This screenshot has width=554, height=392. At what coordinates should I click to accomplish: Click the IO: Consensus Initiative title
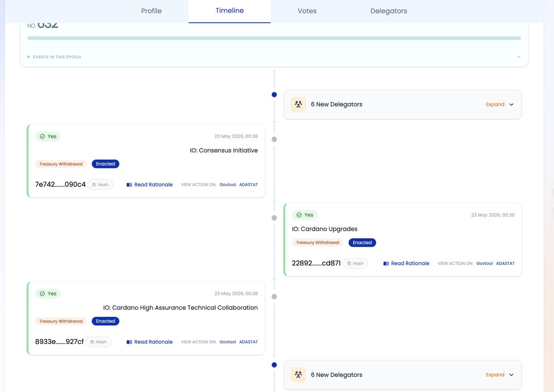[224, 151]
